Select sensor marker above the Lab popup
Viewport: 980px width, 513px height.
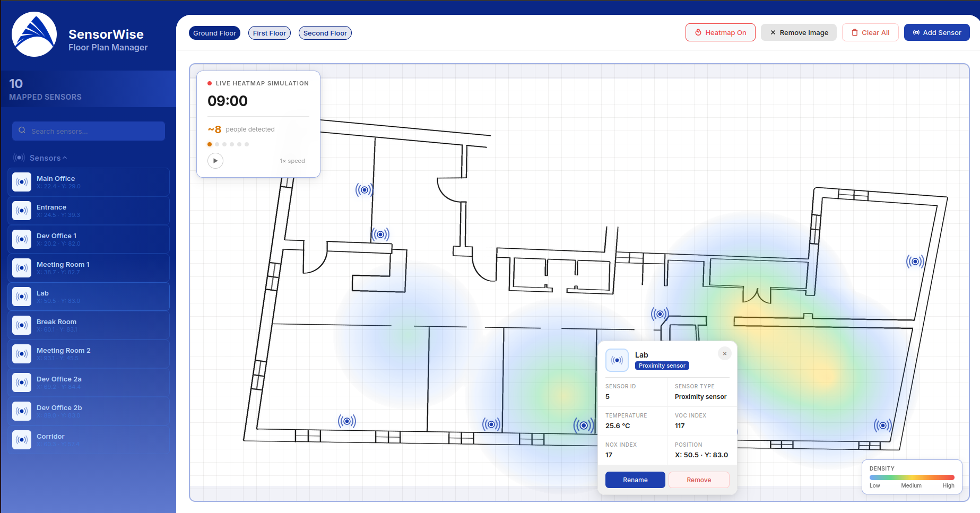coord(660,314)
